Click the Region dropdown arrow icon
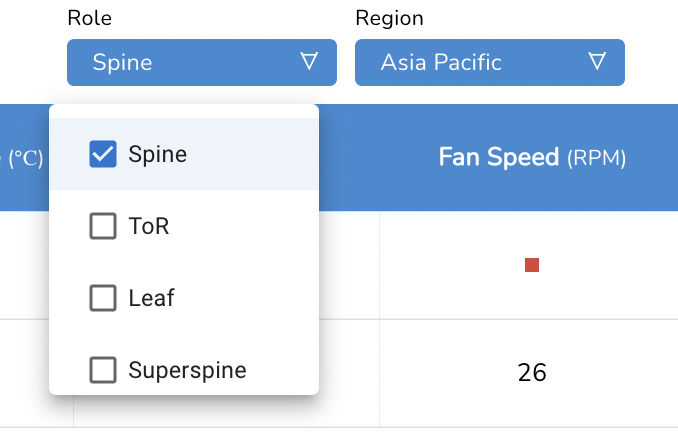 pyautogui.click(x=597, y=62)
